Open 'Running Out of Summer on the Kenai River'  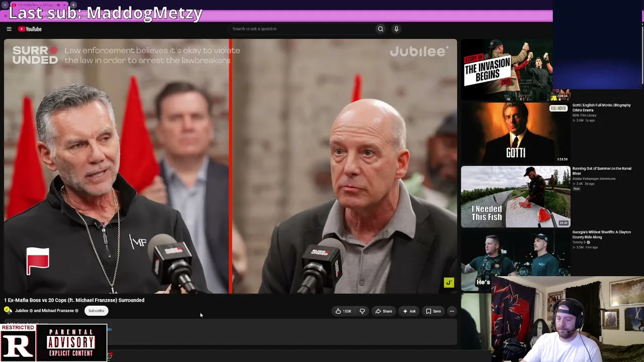[602, 171]
